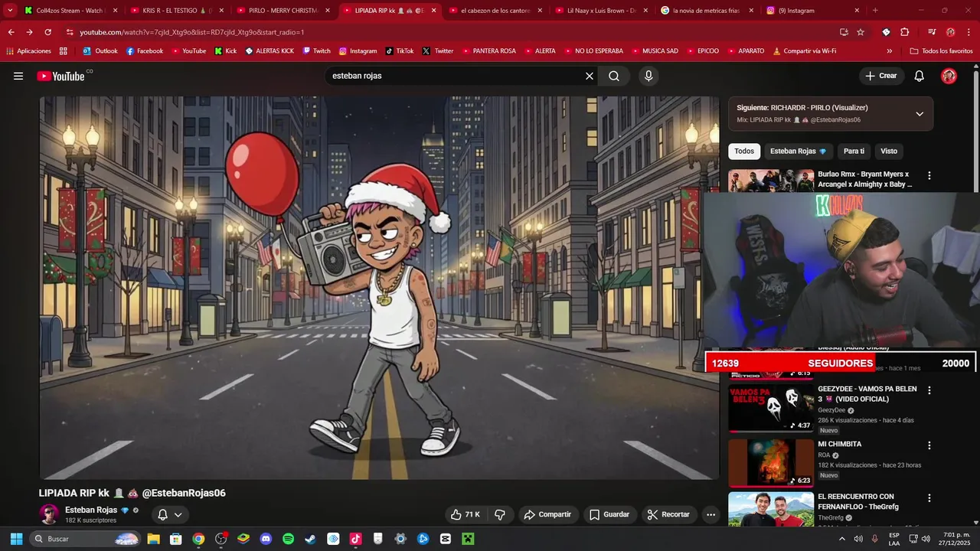Open the Esteban Rojas channel name link
The height and width of the screenshot is (551, 980).
[x=91, y=510]
